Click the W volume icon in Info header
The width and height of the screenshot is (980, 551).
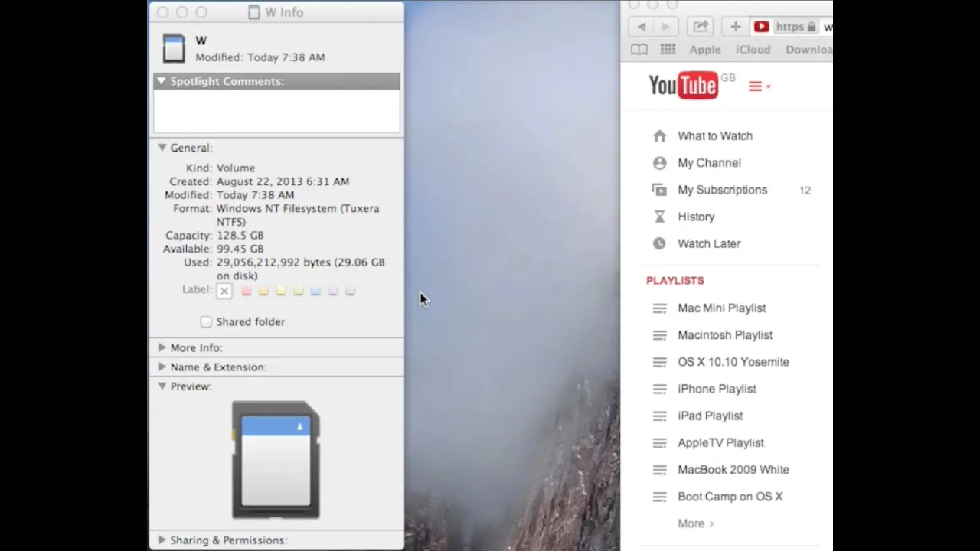coord(174,48)
